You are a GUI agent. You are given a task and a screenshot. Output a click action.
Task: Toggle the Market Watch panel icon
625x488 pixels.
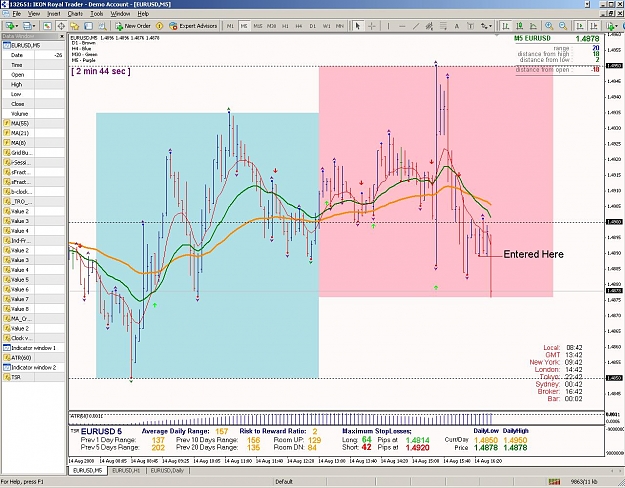(x=47, y=26)
